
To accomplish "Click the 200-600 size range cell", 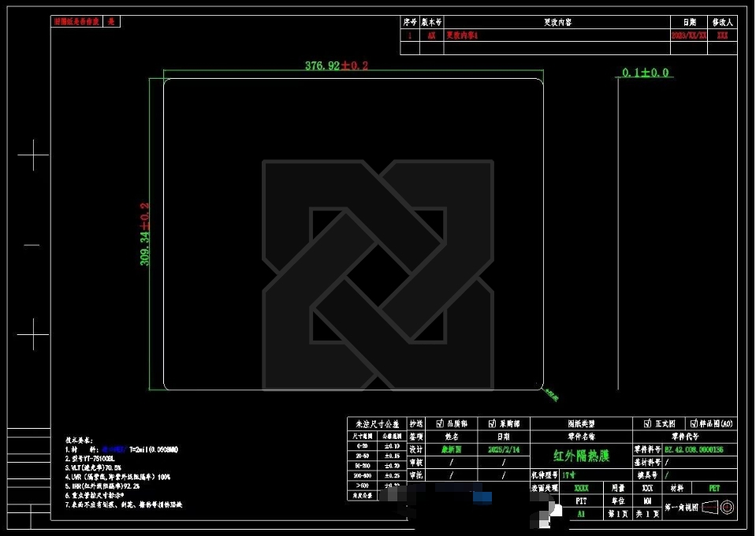I will pos(362,475).
